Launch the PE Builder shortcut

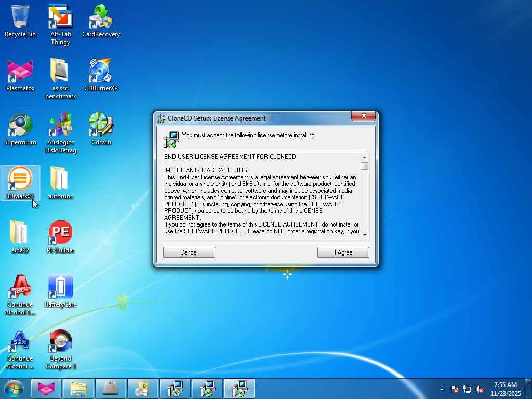(x=60, y=237)
